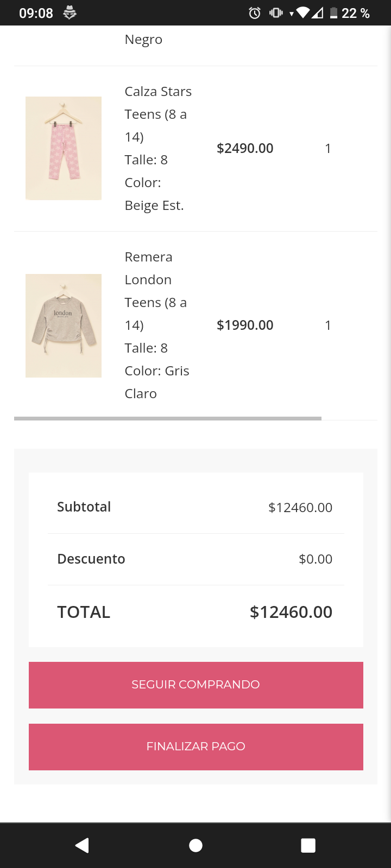Click the horizontal scrollbar under the cart table
The image size is (391, 868).
pos(168,418)
